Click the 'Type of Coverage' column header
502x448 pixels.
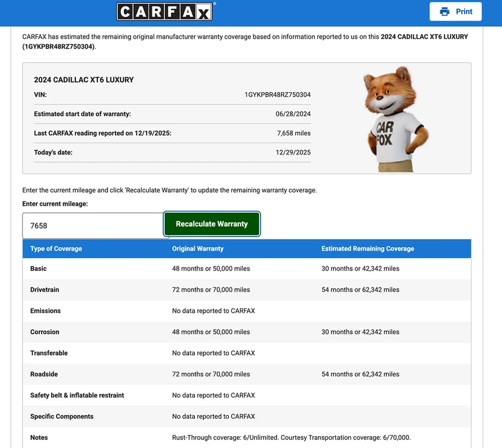click(x=56, y=249)
